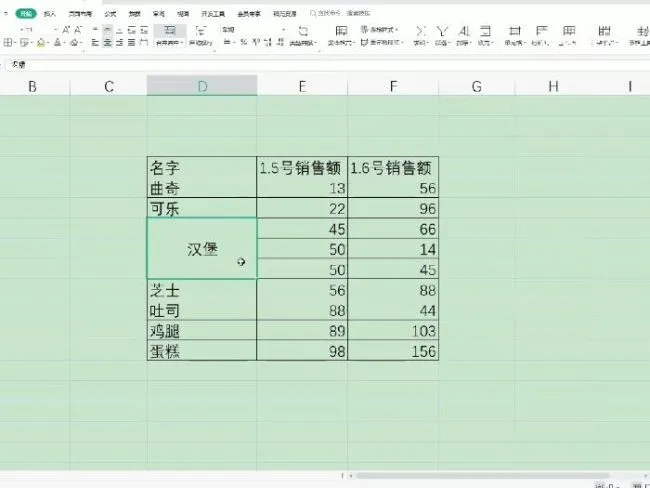650x488 pixels.
Task: Expand the fill color dropdown arrow
Action: 48,43
